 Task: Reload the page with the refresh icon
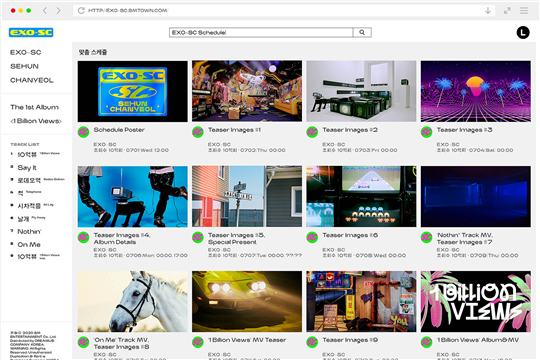pos(81,11)
